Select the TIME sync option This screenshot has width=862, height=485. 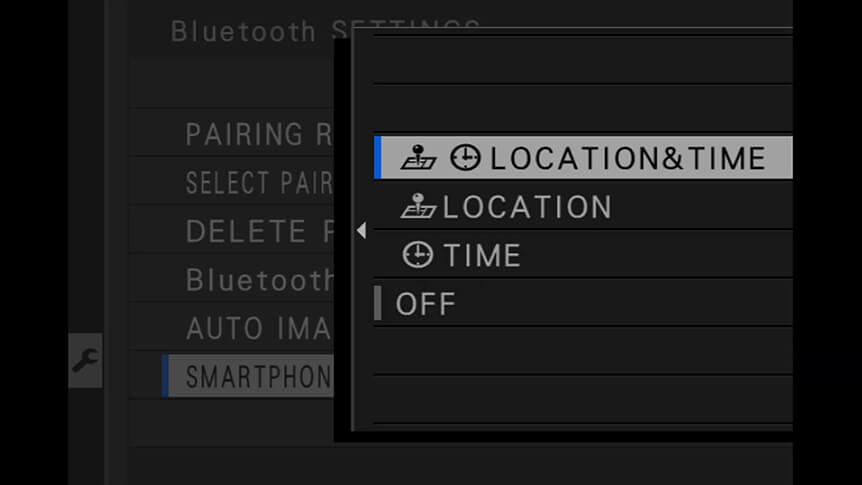(x=583, y=255)
